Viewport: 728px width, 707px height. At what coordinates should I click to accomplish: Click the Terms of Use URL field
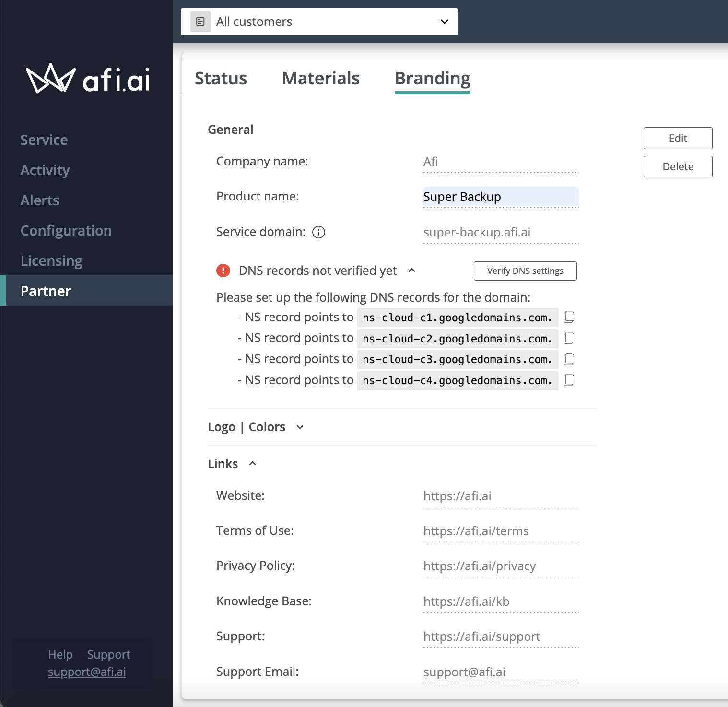[501, 531]
